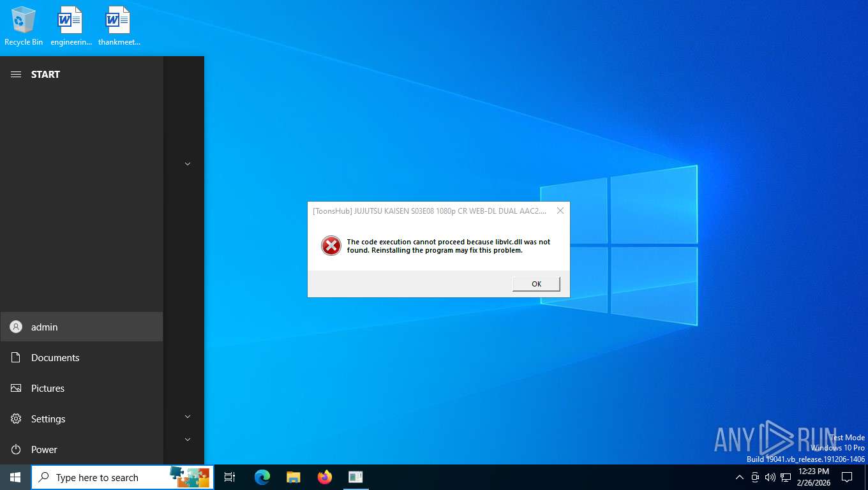Image resolution: width=868 pixels, height=490 pixels.
Task: Open File Explorer from taskbar
Action: click(x=293, y=477)
